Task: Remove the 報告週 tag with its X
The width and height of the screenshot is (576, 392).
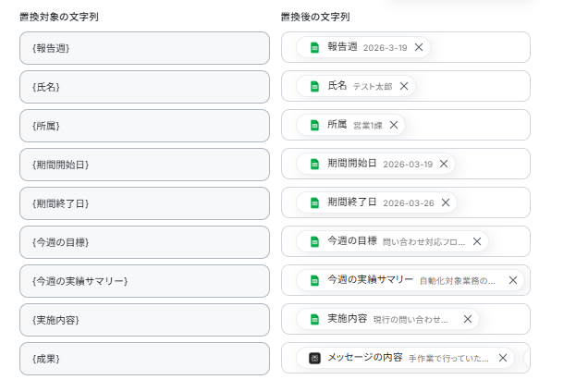Action: pyautogui.click(x=419, y=47)
